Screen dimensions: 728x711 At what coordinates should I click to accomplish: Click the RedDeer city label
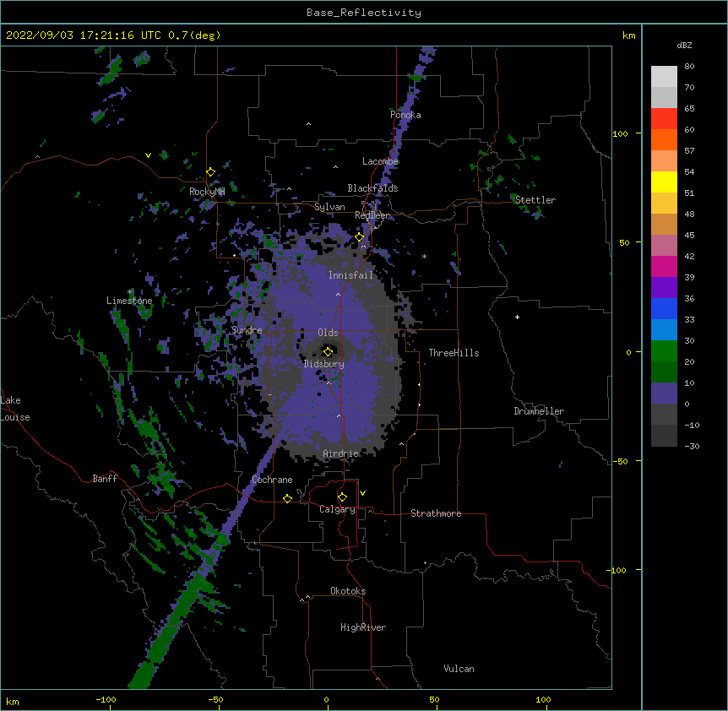click(372, 215)
